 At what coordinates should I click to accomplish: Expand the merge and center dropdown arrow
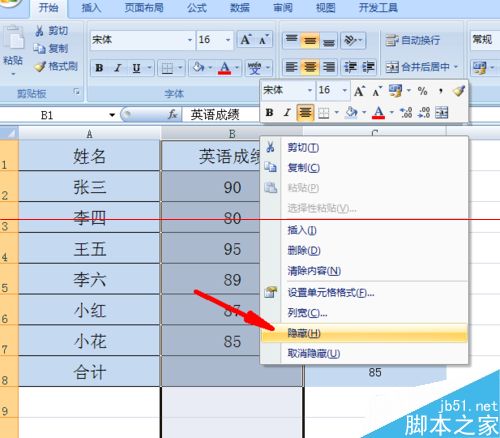coord(455,67)
